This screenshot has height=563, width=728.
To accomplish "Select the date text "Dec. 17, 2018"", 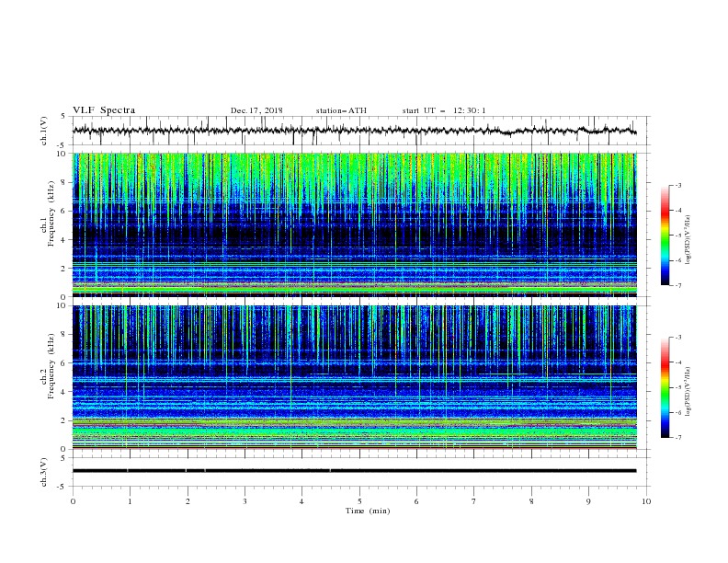I will 256,110.
